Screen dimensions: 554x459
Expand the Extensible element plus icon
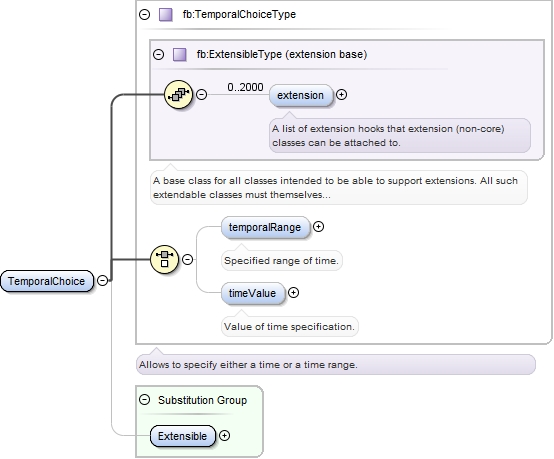(224, 436)
